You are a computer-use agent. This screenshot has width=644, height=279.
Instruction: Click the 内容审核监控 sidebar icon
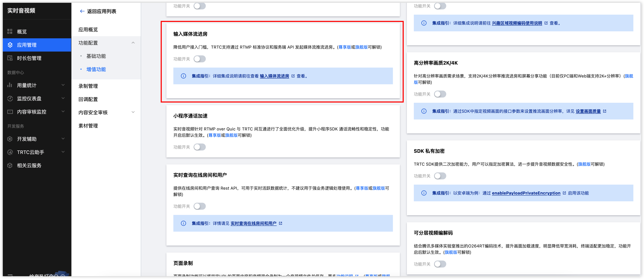pyautogui.click(x=10, y=112)
